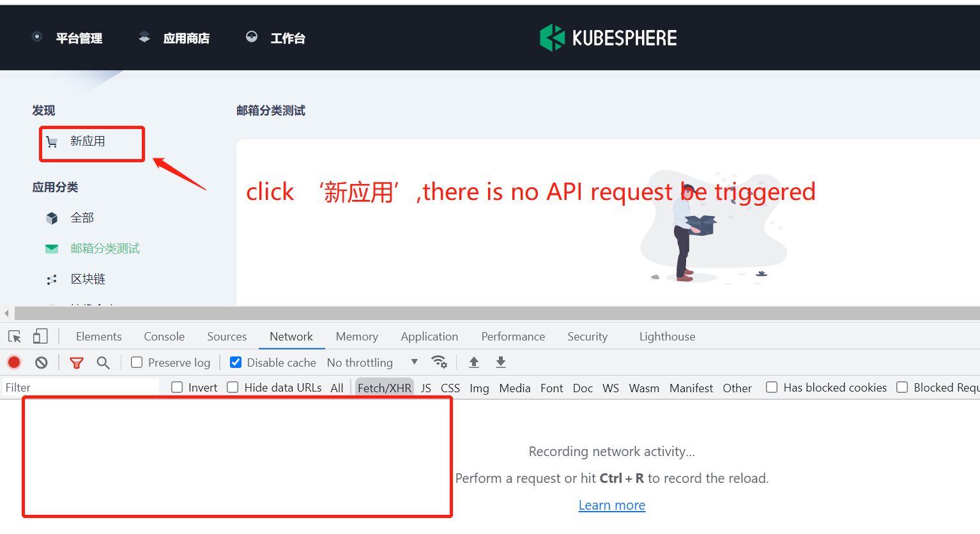980x534 pixels.
Task: Check the Has blocked cookies option
Action: click(772, 388)
